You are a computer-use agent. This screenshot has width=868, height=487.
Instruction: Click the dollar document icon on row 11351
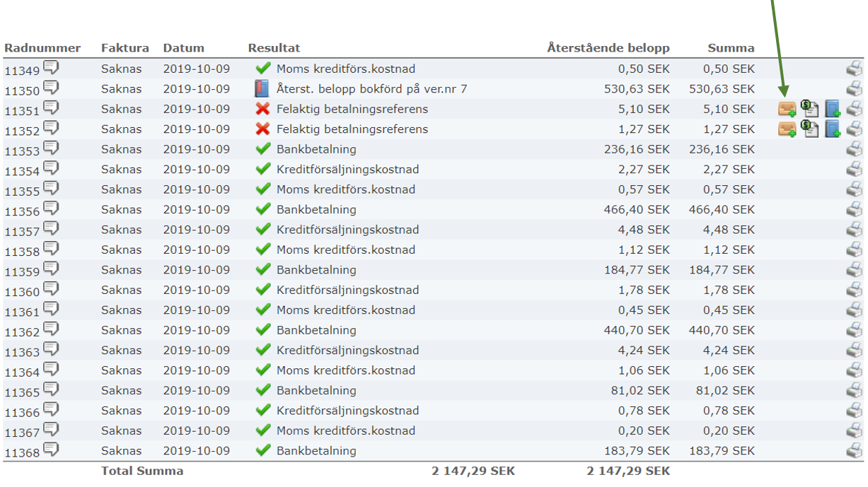[809, 109]
